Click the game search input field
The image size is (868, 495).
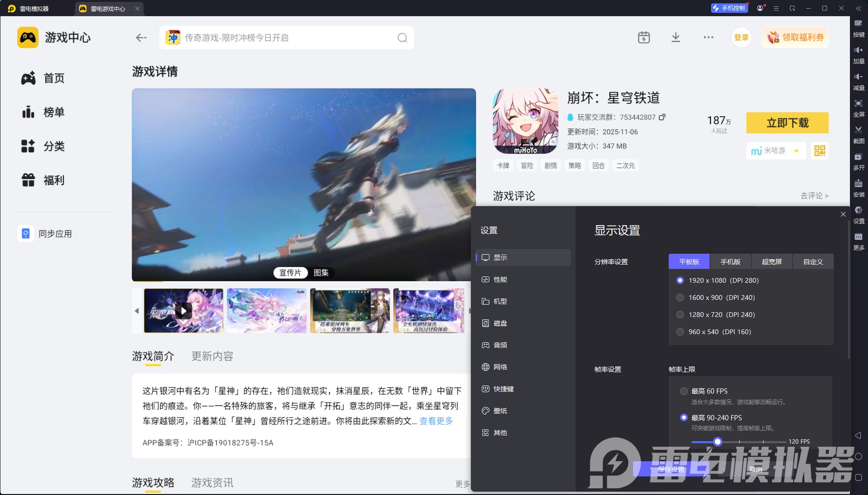tap(285, 37)
